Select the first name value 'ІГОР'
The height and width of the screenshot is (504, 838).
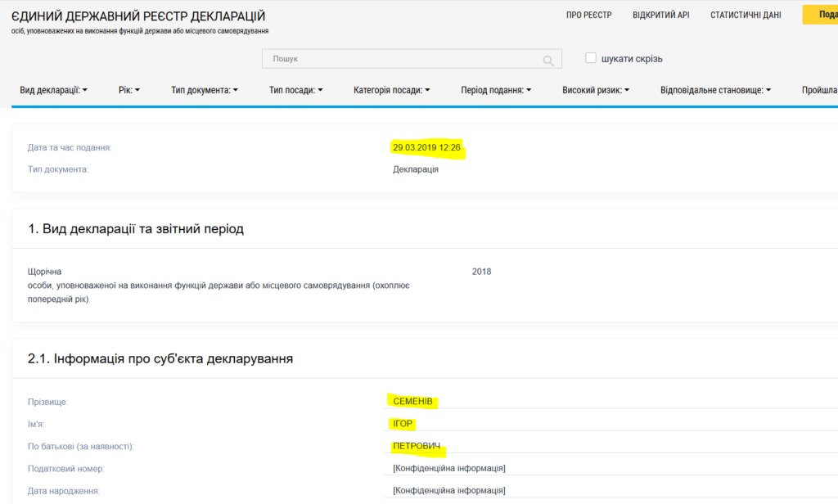tap(403, 424)
